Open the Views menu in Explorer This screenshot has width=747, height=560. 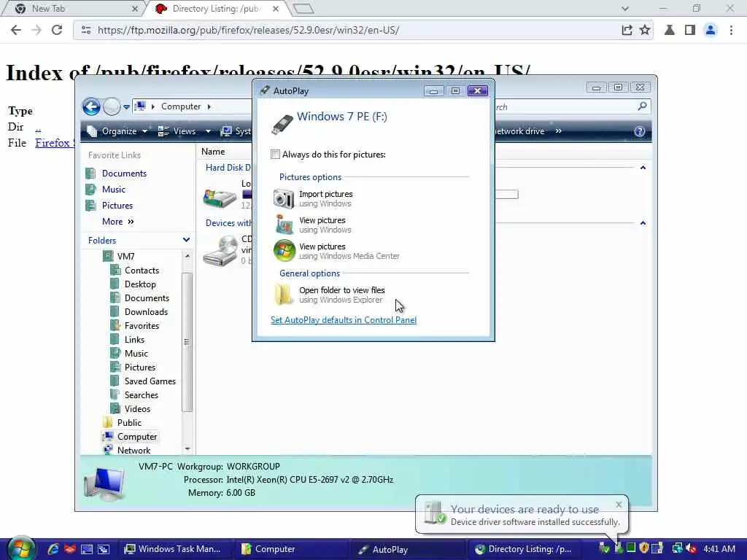177,131
